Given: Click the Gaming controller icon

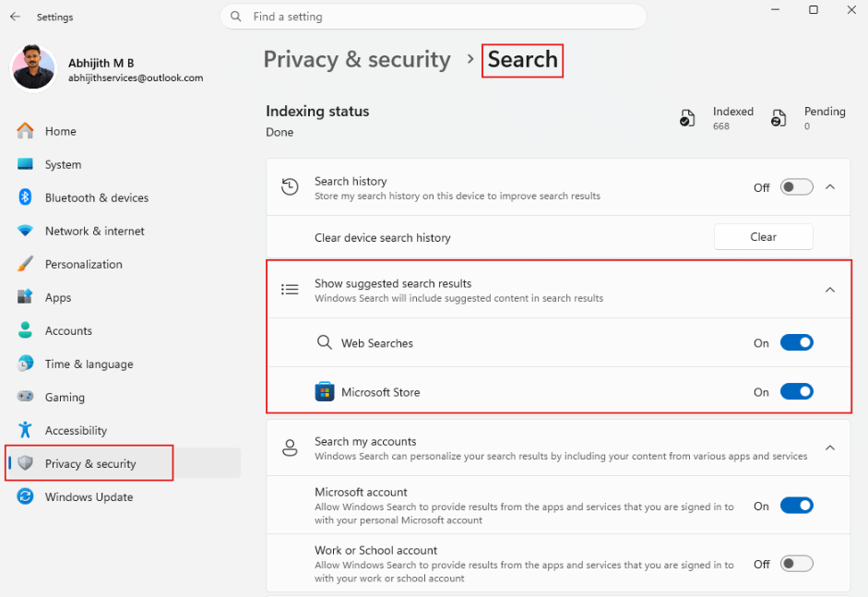Looking at the screenshot, I should coord(25,397).
